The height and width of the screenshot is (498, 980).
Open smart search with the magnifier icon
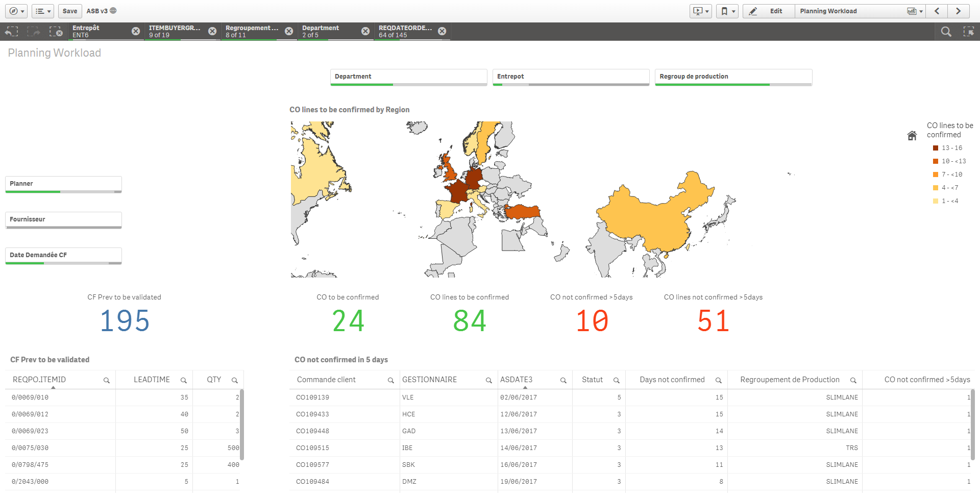coord(946,31)
